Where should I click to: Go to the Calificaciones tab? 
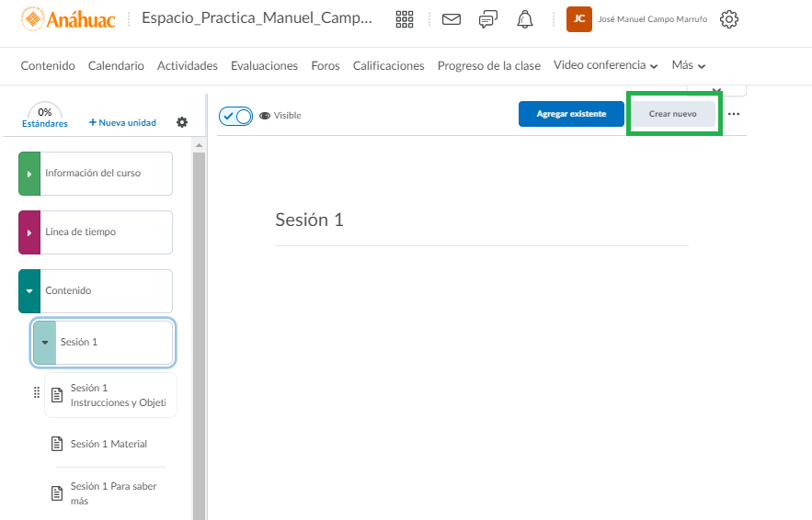[388, 66]
